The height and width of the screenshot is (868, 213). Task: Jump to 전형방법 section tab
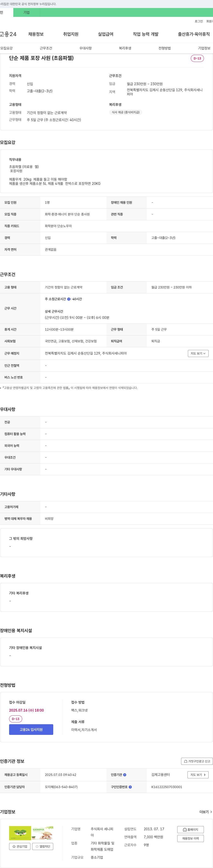tap(164, 48)
